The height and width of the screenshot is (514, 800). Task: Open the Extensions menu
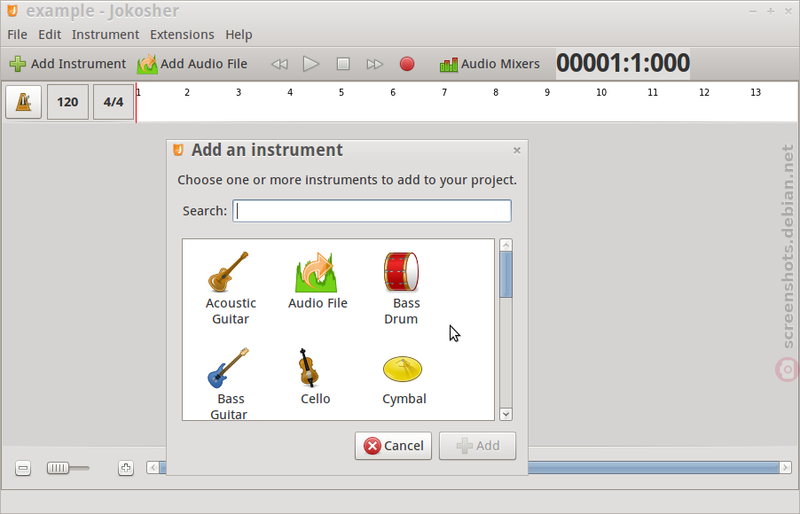click(x=182, y=35)
